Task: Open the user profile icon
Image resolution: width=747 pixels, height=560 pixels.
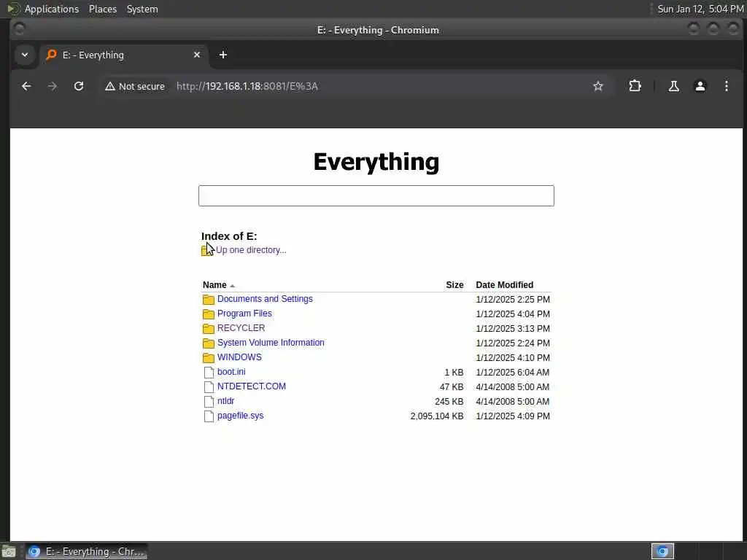Action: tap(700, 86)
